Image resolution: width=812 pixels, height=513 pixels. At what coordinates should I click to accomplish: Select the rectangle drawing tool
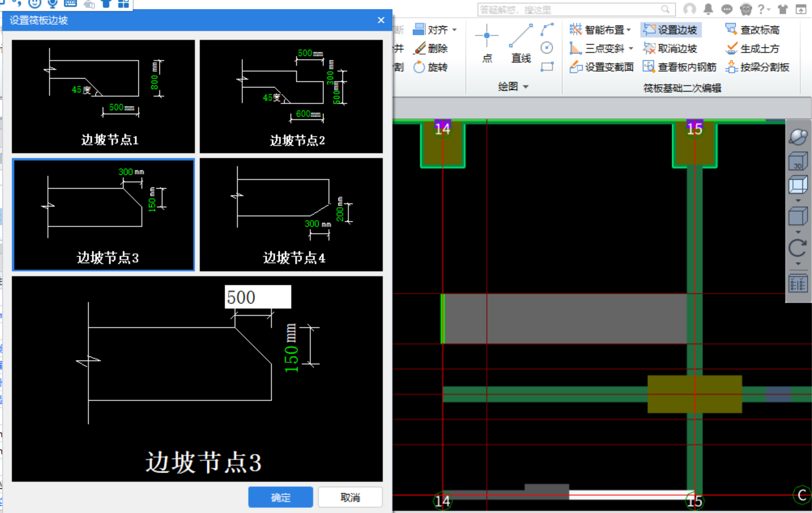[547, 67]
